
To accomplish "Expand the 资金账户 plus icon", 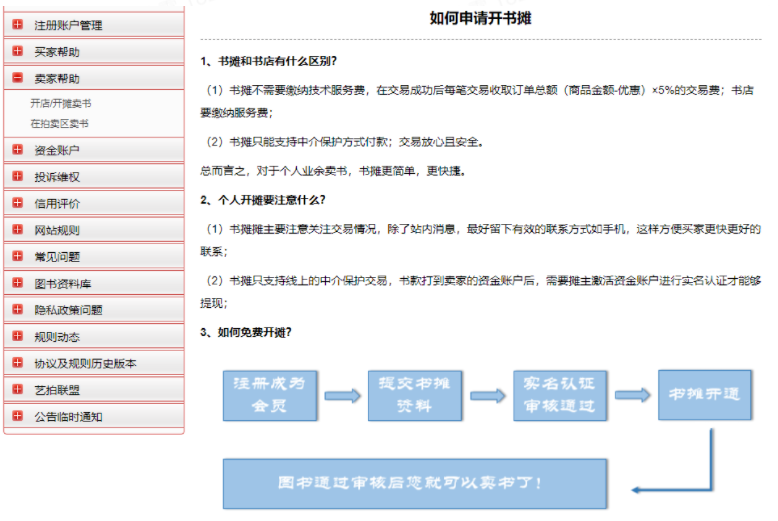I will coord(18,149).
